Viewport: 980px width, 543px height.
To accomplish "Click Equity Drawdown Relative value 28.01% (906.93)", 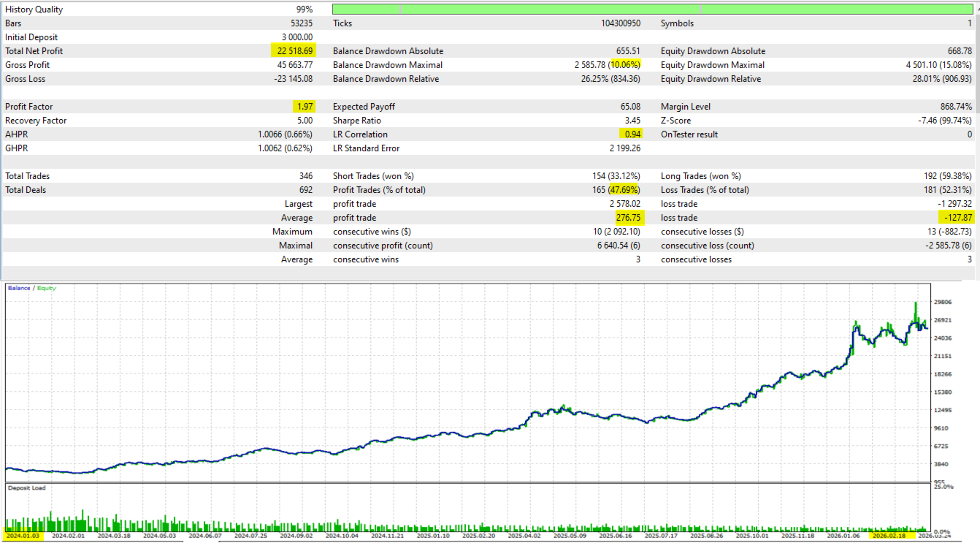I will coord(942,79).
